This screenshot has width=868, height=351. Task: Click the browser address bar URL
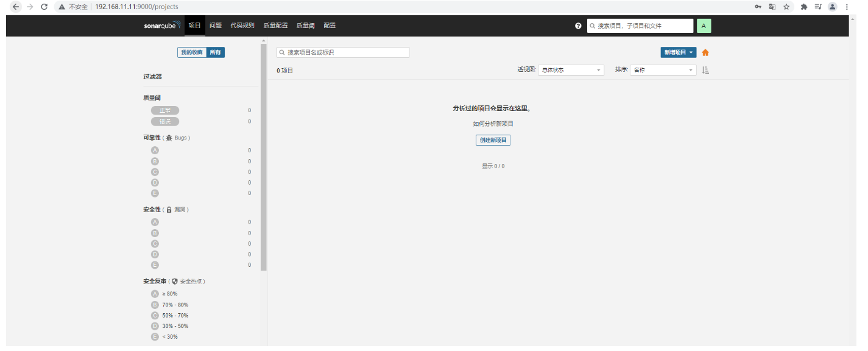(x=137, y=7)
